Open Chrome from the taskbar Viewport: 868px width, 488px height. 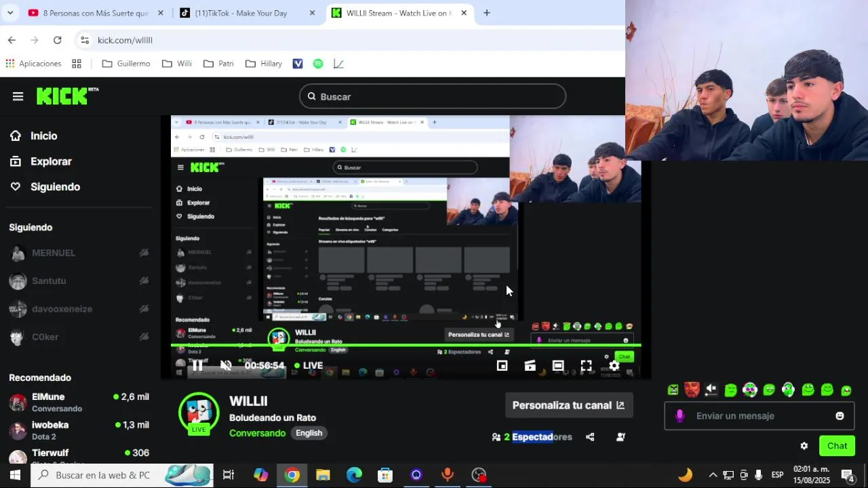click(x=292, y=475)
